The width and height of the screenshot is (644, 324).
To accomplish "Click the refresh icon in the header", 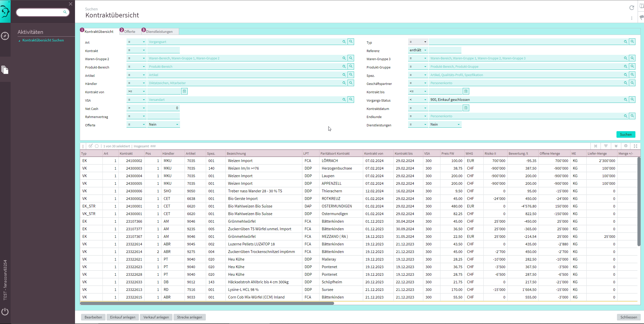I will coord(632,8).
